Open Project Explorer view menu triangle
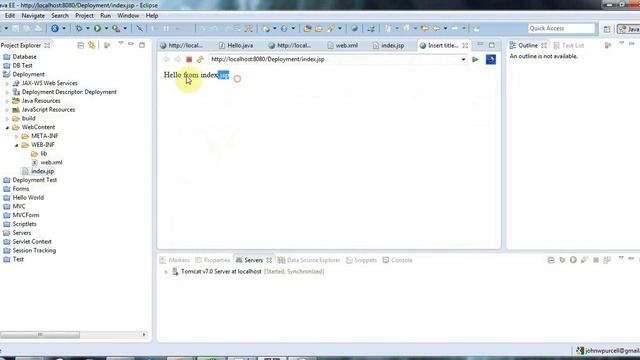This screenshot has height=360, width=640. point(120,43)
